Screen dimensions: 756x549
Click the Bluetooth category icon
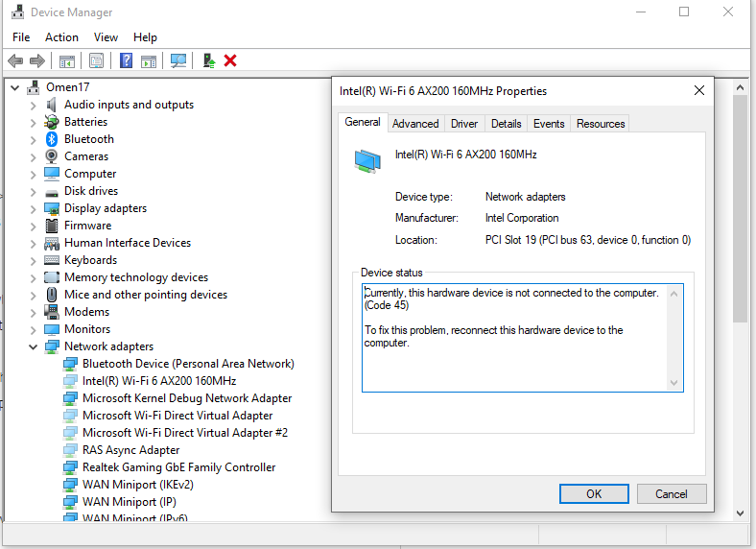[52, 139]
